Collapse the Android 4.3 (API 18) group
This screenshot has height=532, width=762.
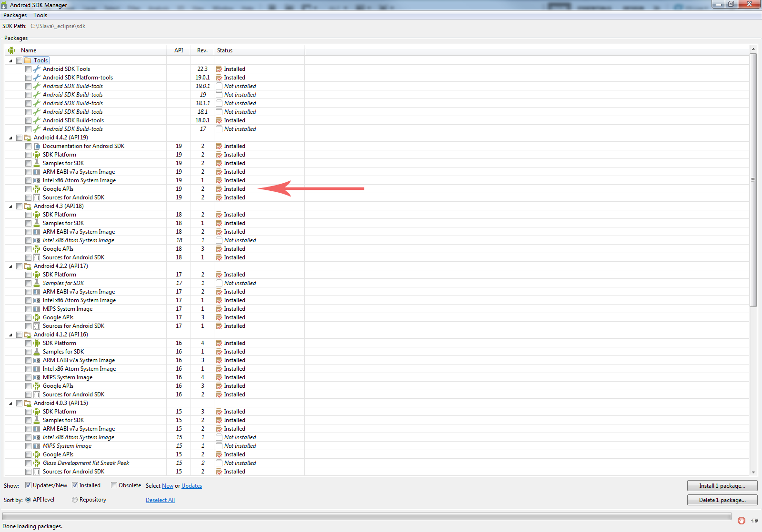click(10, 206)
